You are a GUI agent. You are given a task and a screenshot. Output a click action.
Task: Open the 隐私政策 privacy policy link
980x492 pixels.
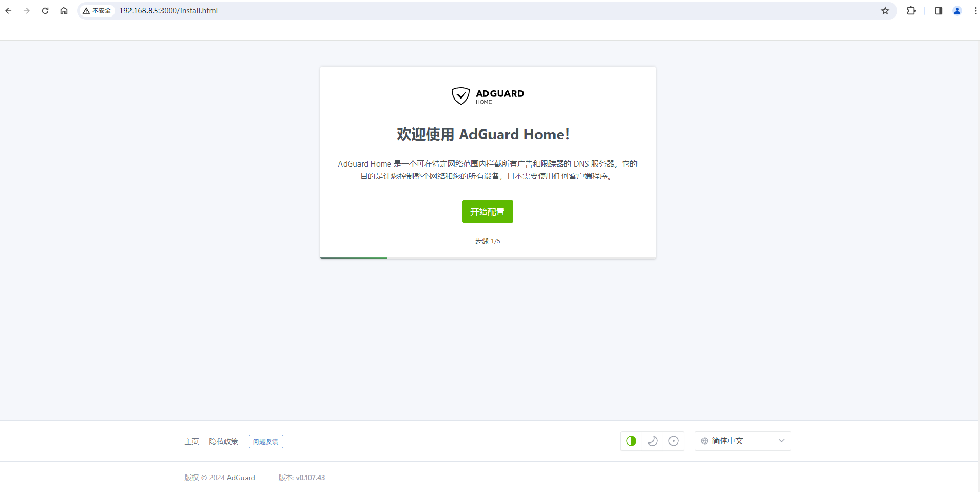223,441
